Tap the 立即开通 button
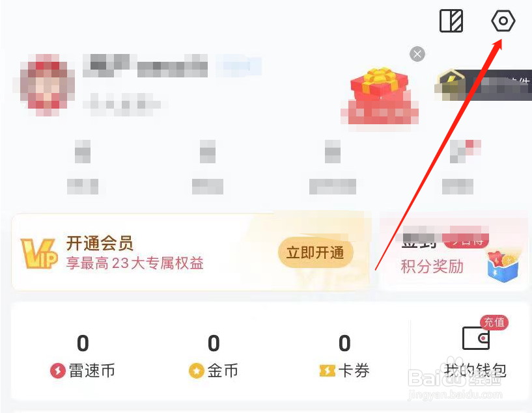This screenshot has width=532, height=413. pos(315,253)
